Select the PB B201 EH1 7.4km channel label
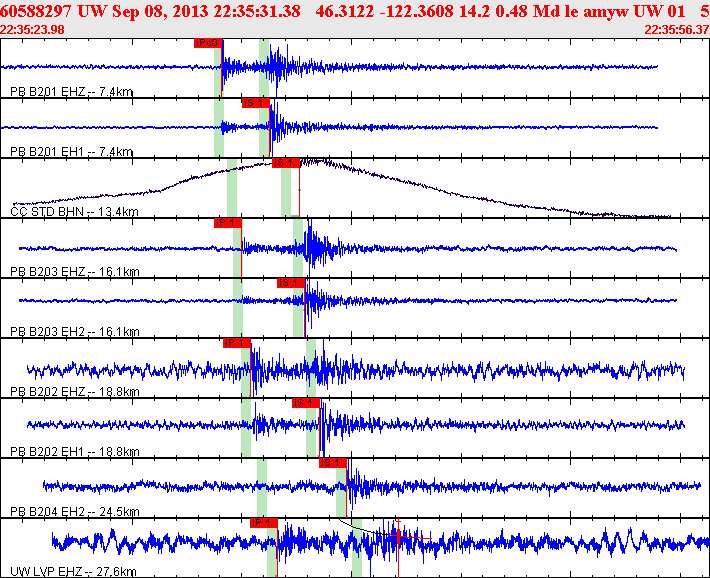Screen dimensions: 710x578 tap(71, 152)
